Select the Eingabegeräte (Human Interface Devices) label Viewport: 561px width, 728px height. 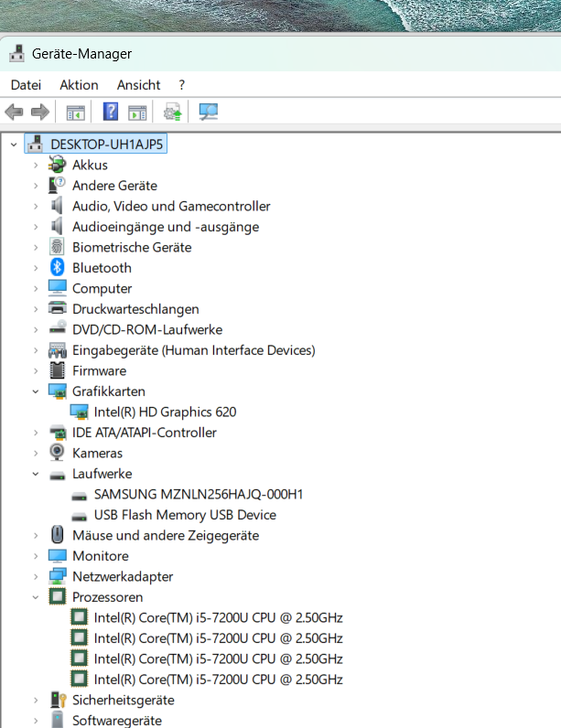coord(194,350)
